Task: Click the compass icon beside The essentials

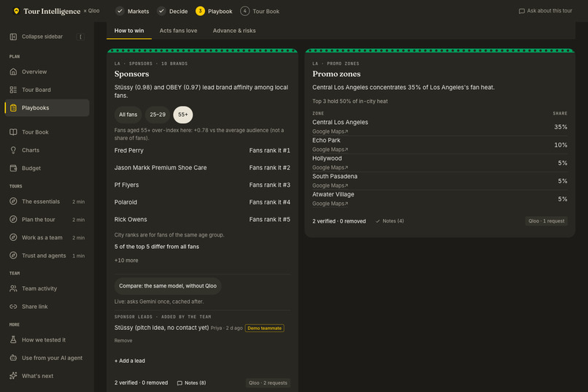Action: (13, 201)
